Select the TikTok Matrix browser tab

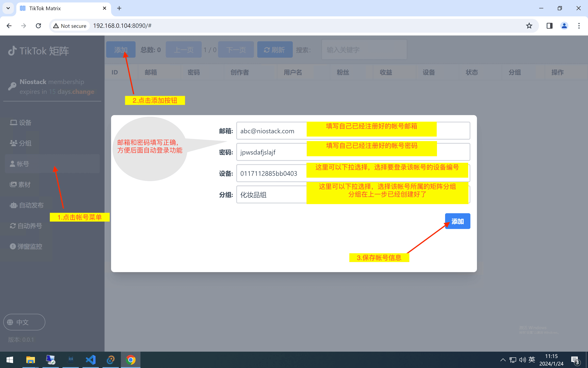(x=64, y=8)
